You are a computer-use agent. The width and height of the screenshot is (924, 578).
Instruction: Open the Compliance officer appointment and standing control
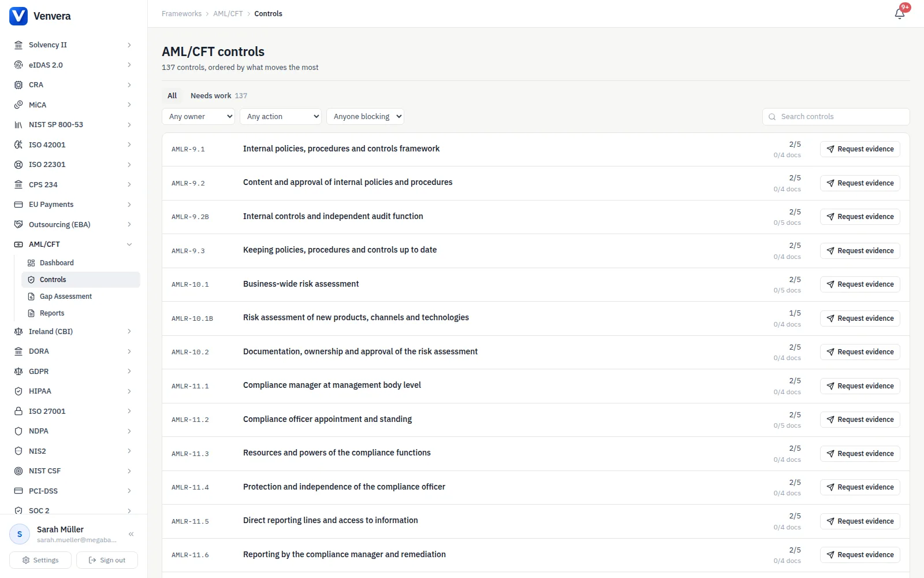(327, 419)
